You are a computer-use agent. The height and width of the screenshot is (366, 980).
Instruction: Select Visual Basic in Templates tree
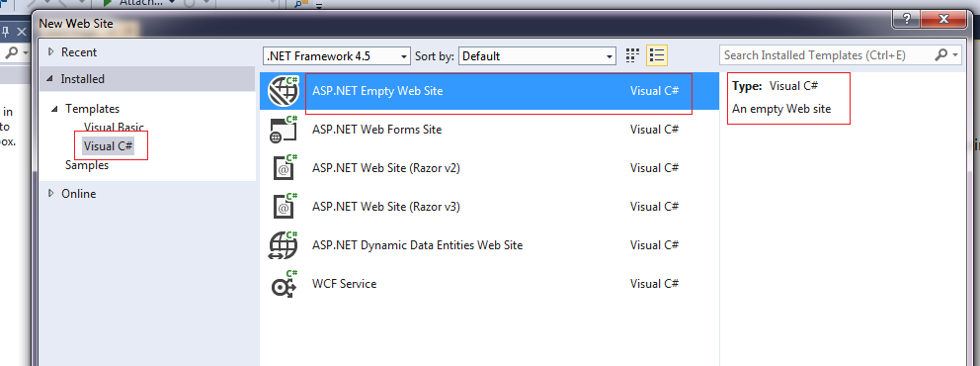(x=114, y=128)
